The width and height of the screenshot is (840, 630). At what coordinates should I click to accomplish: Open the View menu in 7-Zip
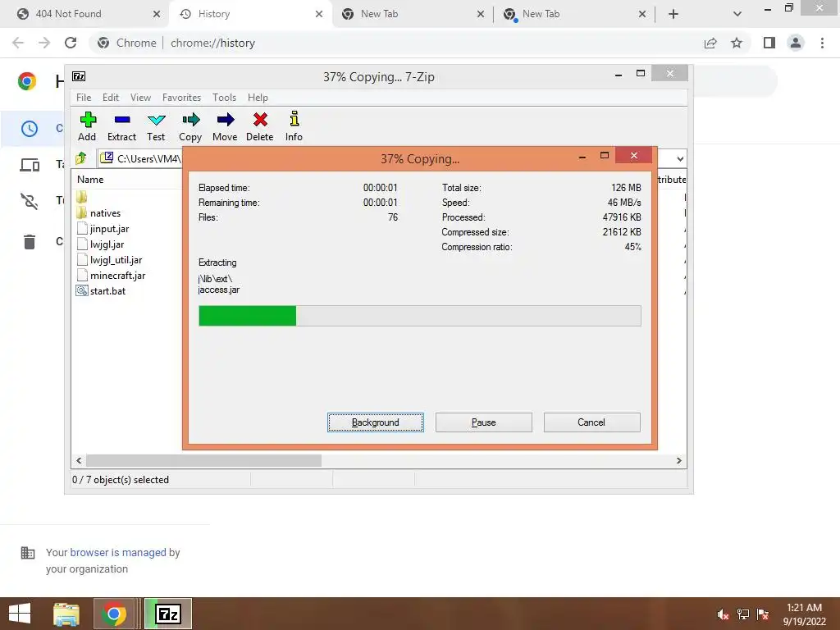click(140, 98)
